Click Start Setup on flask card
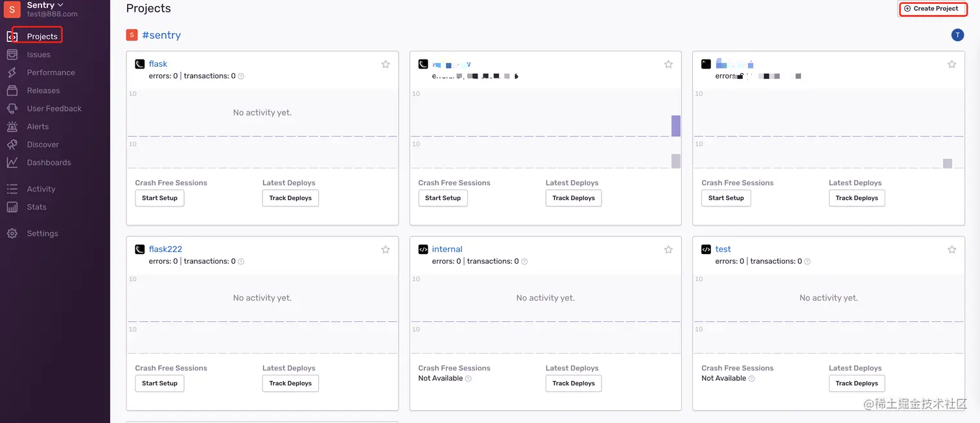The image size is (980, 423). point(159,198)
